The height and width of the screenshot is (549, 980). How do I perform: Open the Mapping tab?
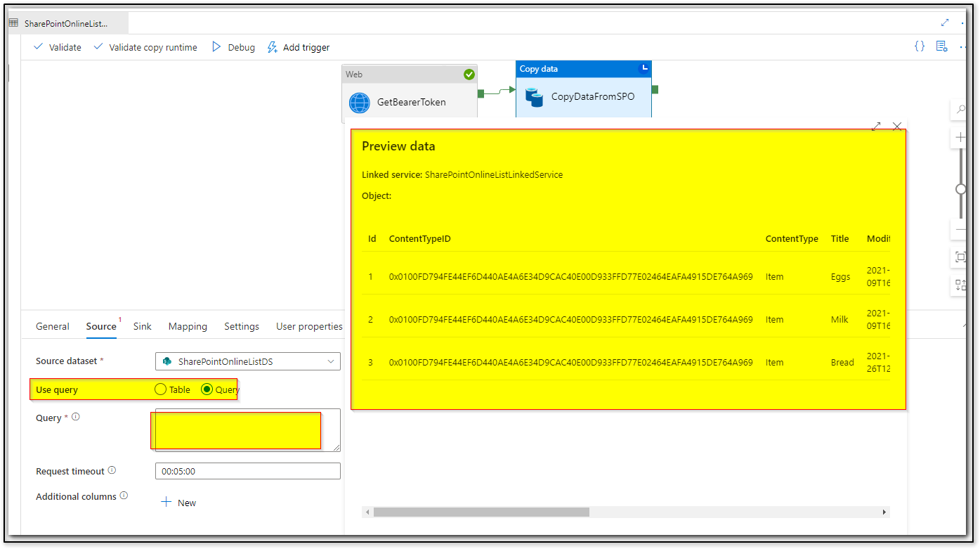188,326
